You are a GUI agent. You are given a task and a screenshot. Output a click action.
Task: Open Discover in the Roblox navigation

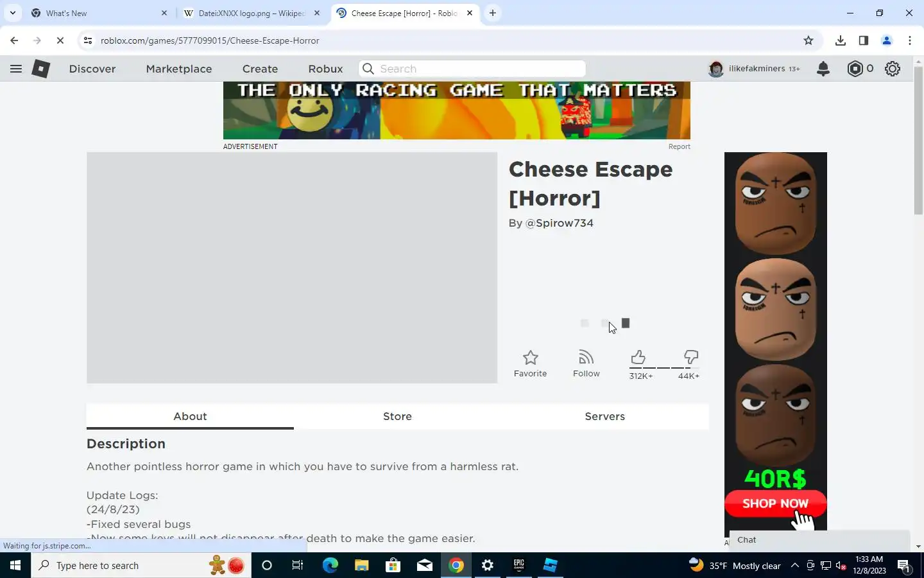[92, 69]
